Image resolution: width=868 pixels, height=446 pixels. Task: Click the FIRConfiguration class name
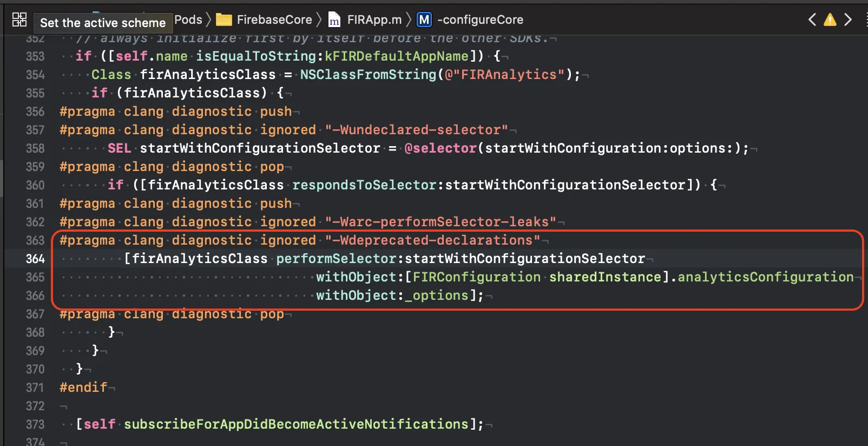[477, 277]
